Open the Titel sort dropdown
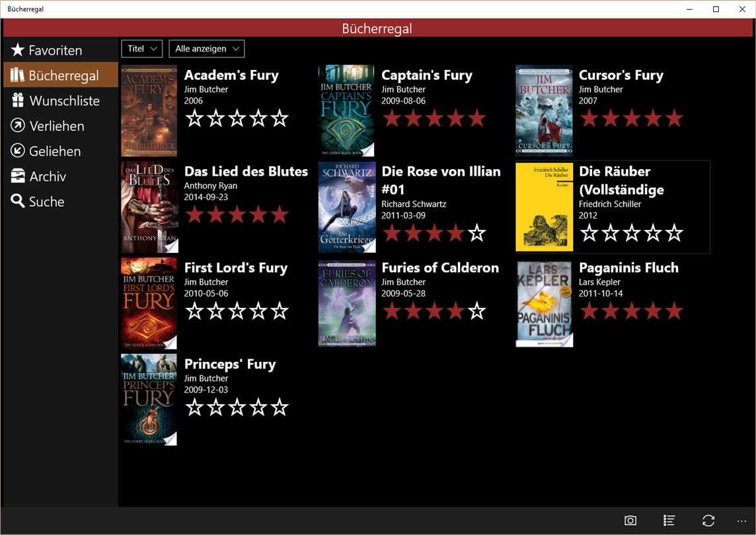Screen dimensions: 756x535 click(141, 49)
